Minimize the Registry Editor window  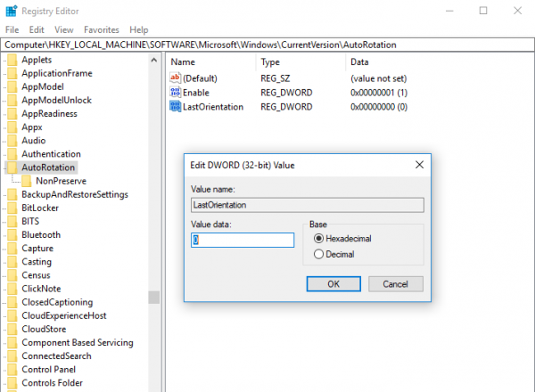pos(449,11)
